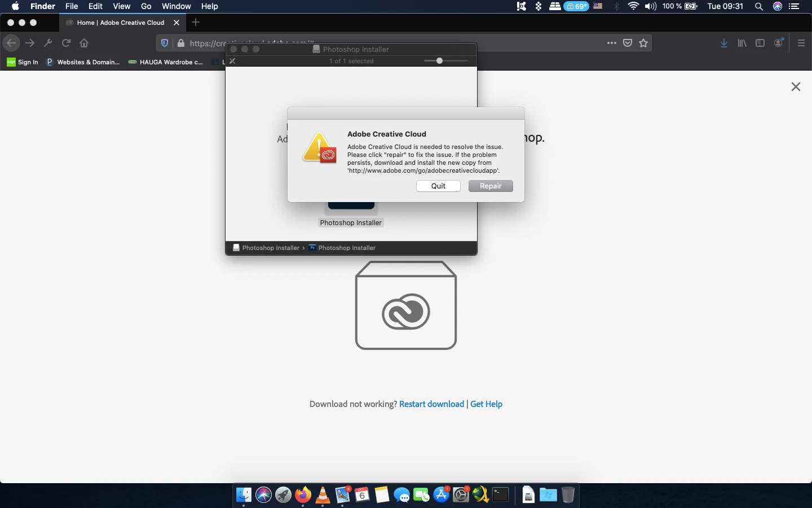Image resolution: width=812 pixels, height=508 pixels.
Task: Reload the current page
Action: tap(66, 43)
